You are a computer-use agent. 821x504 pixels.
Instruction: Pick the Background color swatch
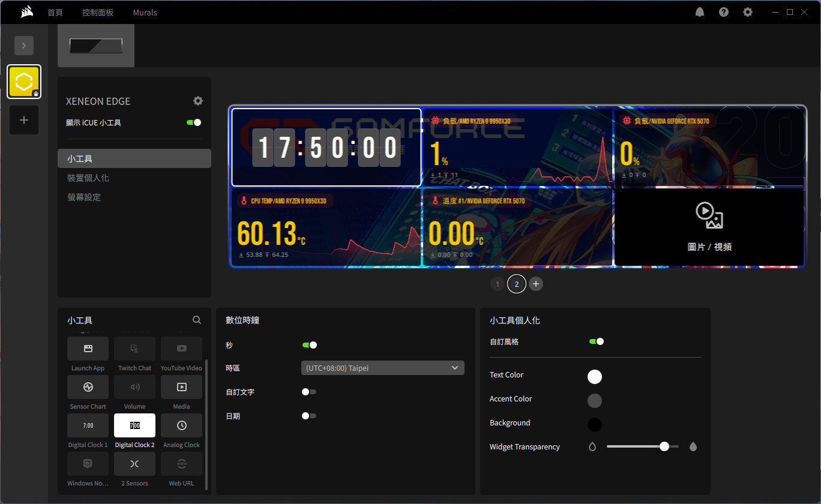(594, 424)
